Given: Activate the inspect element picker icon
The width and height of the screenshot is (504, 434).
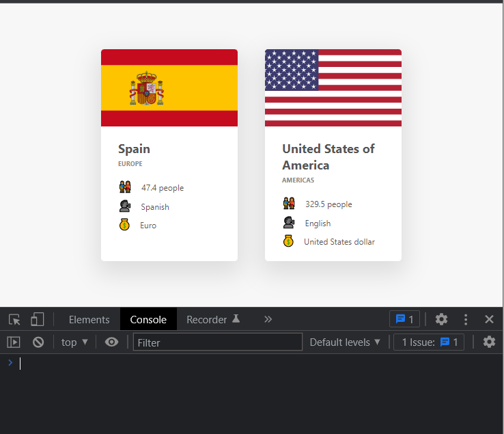Looking at the screenshot, I should (14, 320).
